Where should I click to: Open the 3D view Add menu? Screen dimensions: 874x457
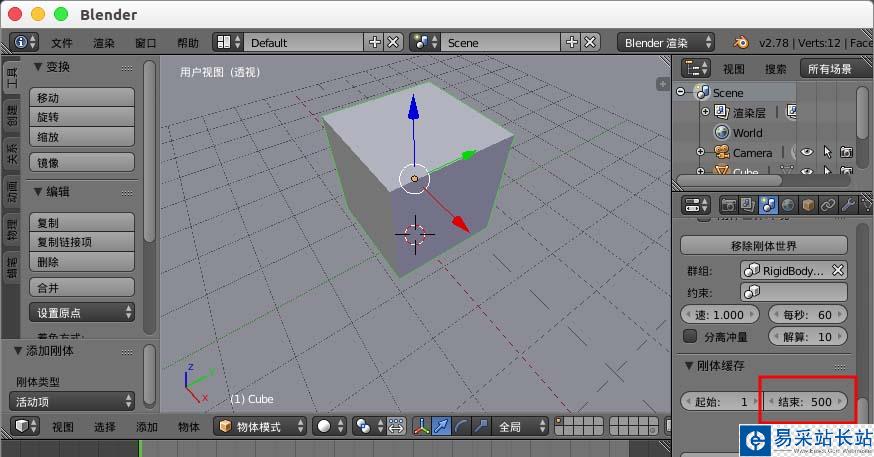(x=147, y=427)
